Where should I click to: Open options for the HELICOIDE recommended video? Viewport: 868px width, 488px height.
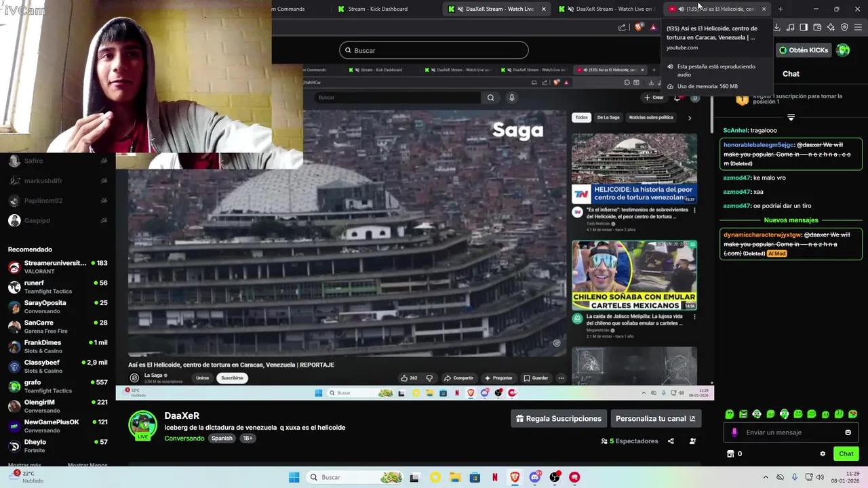[694, 210]
